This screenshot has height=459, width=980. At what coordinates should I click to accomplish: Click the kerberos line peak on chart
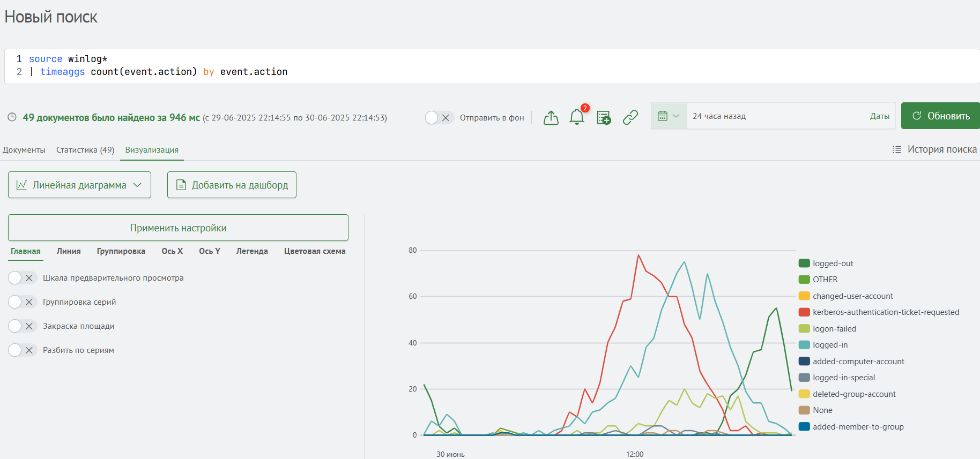click(639, 255)
